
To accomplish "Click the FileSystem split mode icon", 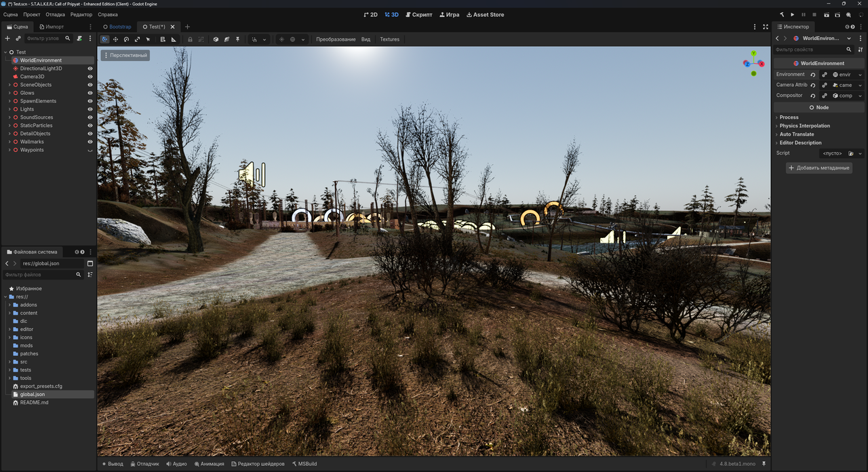I will (90, 263).
